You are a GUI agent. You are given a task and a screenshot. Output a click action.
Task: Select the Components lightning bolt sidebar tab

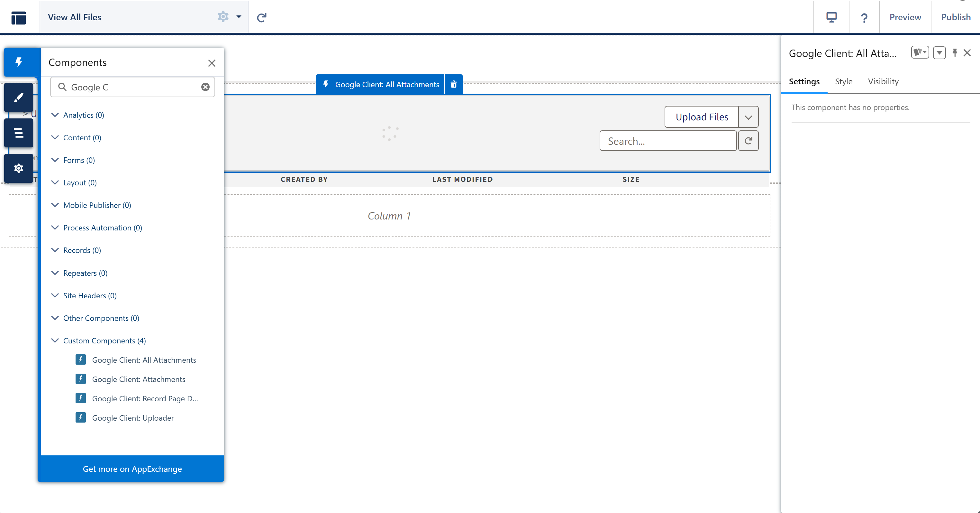19,62
